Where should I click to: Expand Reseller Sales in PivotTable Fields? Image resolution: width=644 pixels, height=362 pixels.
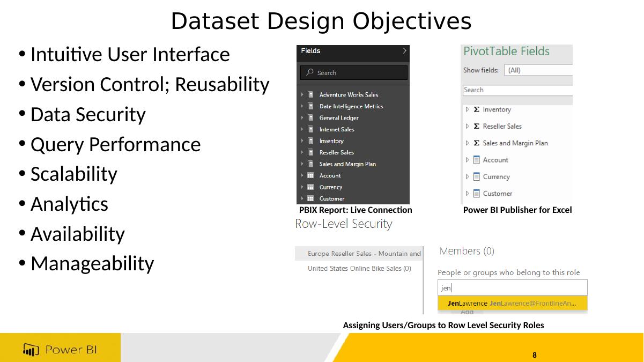(x=468, y=126)
